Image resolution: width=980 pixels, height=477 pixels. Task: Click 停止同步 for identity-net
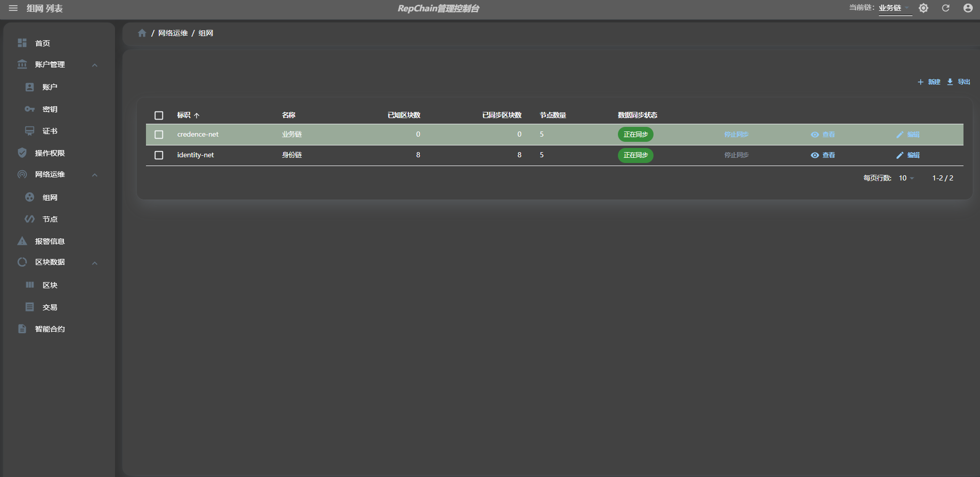(736, 155)
